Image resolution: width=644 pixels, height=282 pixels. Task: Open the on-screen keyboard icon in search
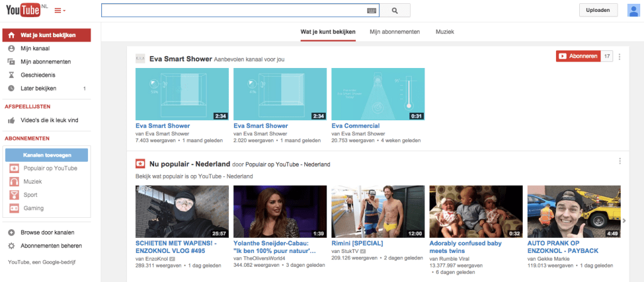(x=372, y=11)
